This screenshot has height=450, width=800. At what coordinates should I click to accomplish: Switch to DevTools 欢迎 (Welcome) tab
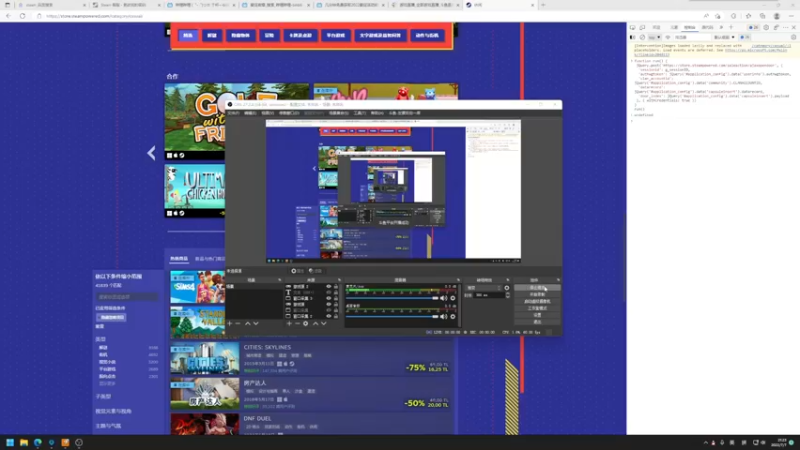coord(656,28)
